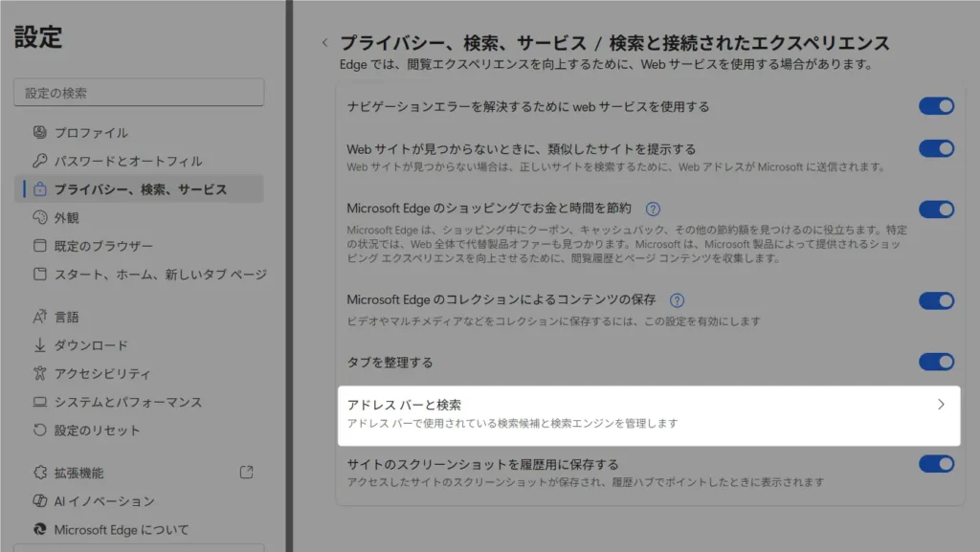The width and height of the screenshot is (980, 552).
Task: Go back using the arrow beside page heading
Action: coord(325,43)
